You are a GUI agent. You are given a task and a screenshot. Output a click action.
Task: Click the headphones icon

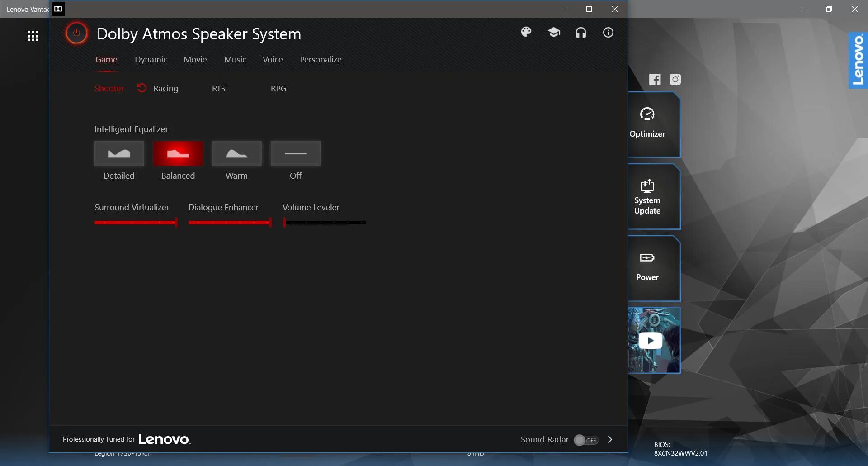581,33
